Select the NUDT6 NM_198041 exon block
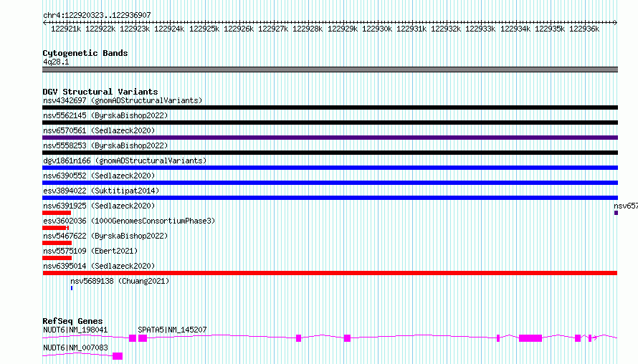638x364 pixels. point(133,338)
